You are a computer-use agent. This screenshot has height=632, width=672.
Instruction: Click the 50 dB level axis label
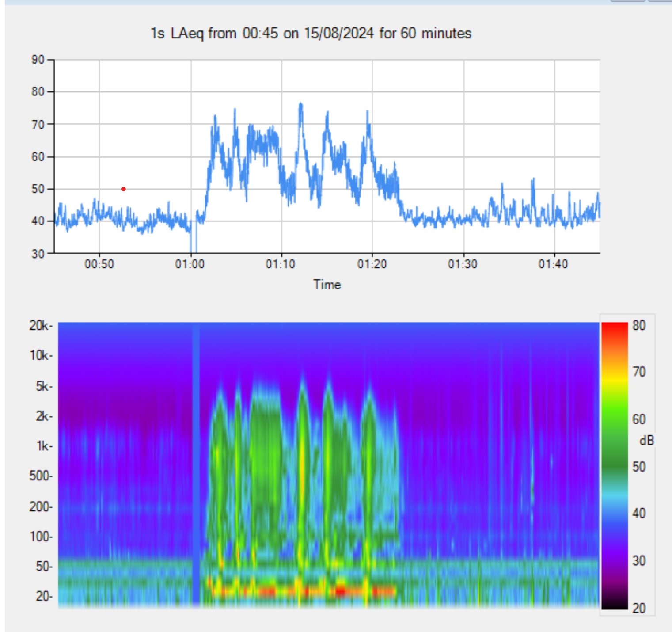click(x=38, y=189)
